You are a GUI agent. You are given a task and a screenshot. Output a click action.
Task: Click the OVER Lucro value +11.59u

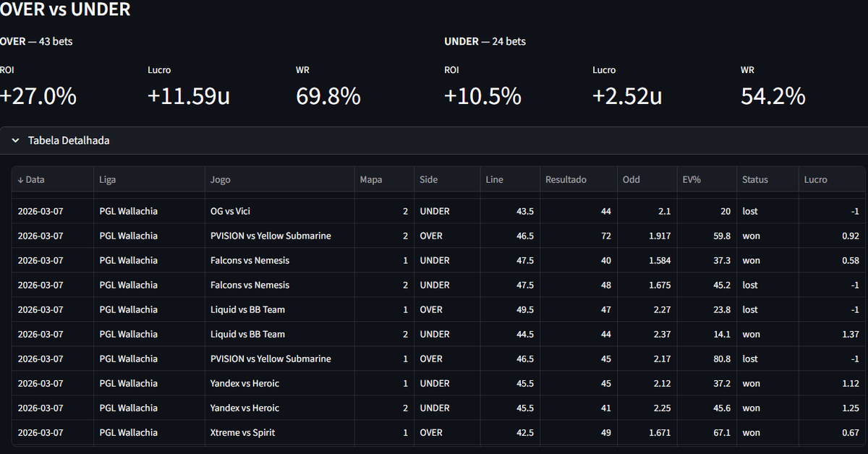click(x=189, y=96)
